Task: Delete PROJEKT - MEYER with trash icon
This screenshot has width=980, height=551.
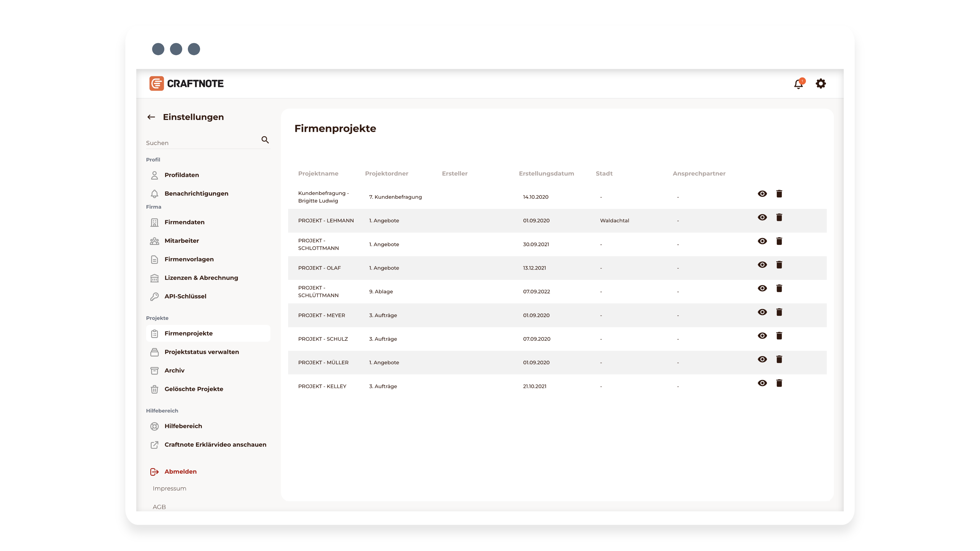Action: pos(779,312)
